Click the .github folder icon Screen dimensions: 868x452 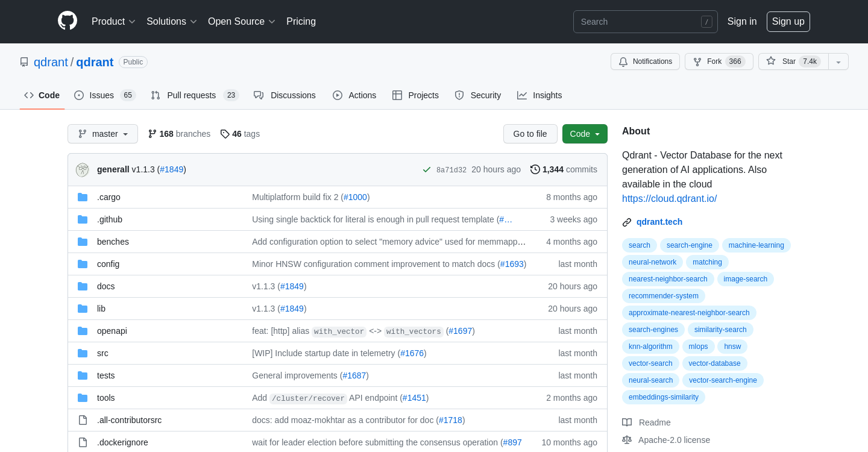[83, 219]
